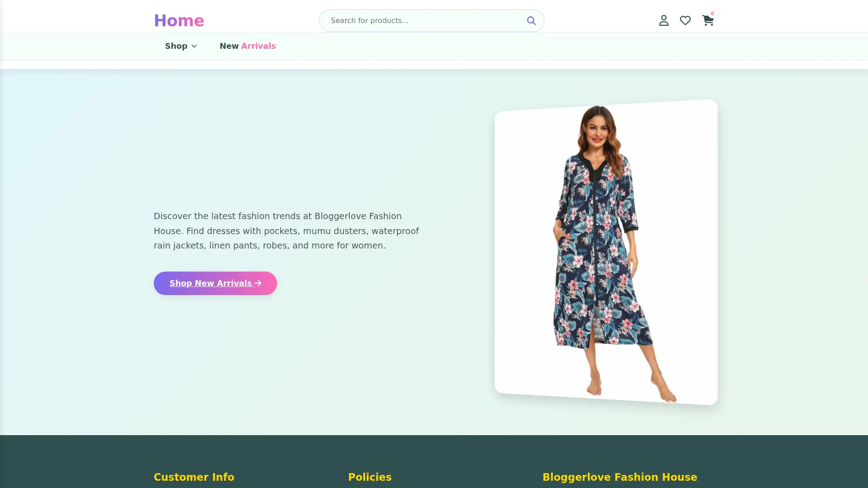Click the search magnifier icon

[531, 20]
